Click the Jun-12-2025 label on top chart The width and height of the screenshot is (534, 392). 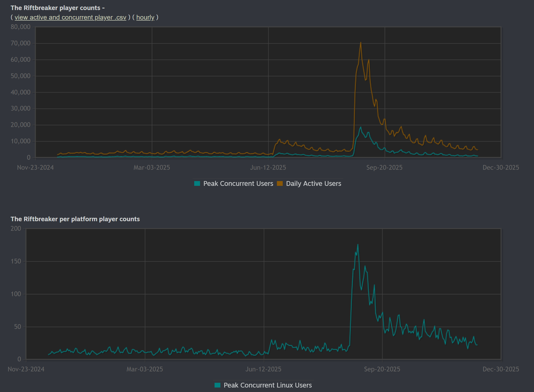(x=268, y=168)
